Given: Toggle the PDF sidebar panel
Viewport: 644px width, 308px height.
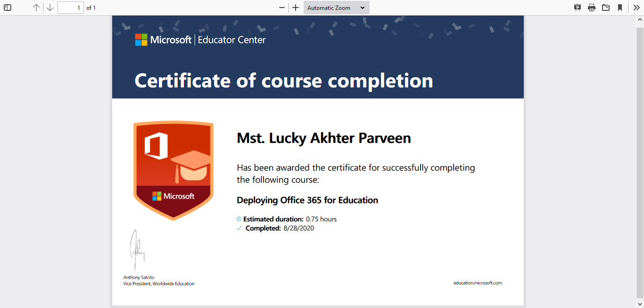Looking at the screenshot, I should coord(8,8).
